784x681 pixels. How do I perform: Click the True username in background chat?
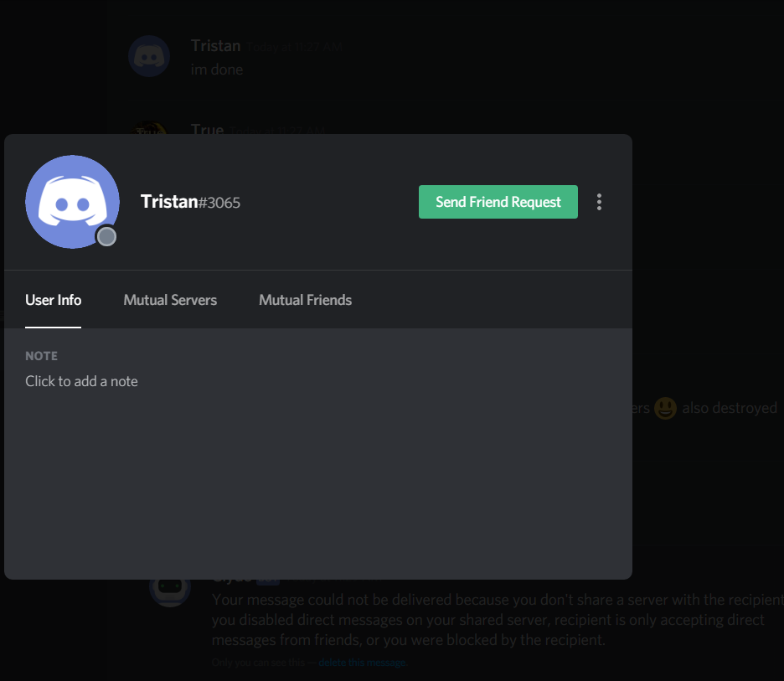point(207,129)
